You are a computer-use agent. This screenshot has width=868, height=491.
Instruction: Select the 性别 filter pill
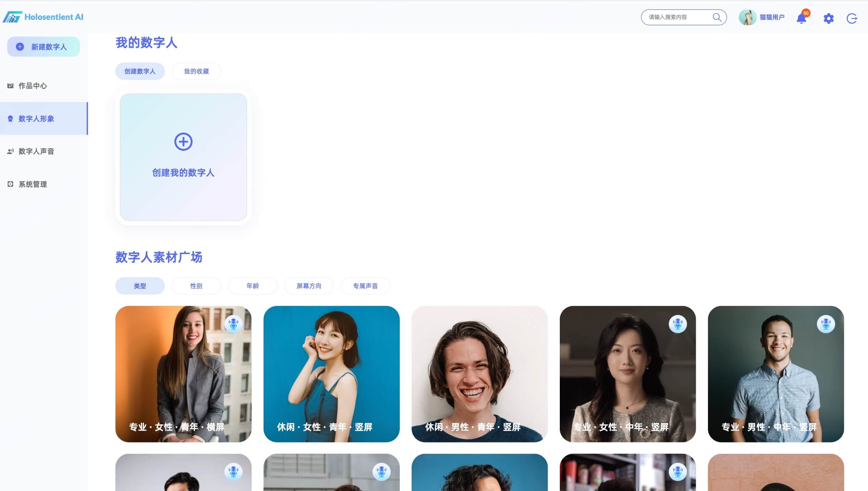196,286
